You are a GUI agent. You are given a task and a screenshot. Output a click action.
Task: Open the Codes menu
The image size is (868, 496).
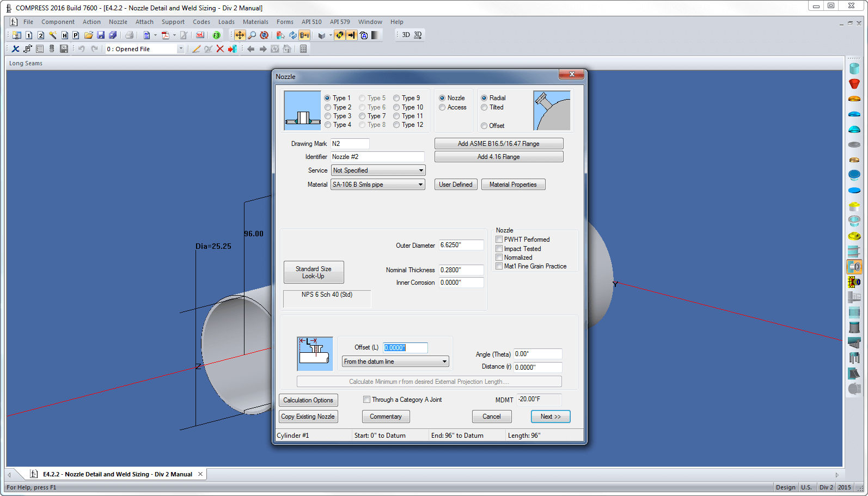coord(201,22)
